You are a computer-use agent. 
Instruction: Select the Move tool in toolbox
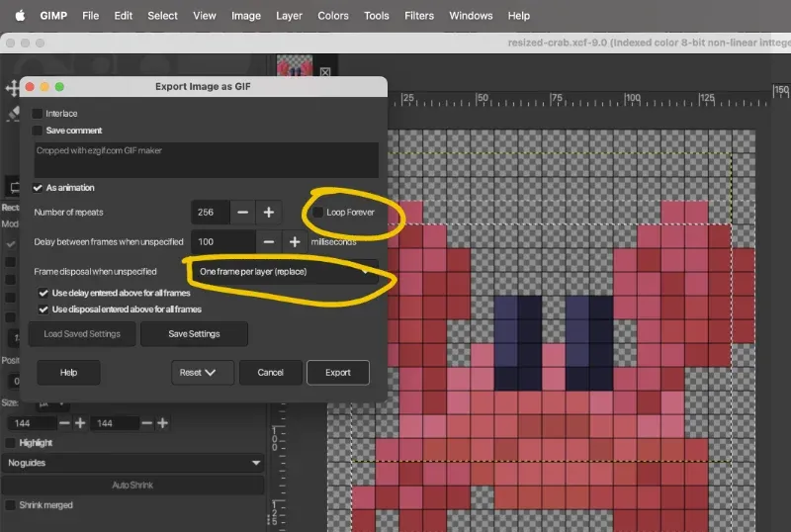(11, 88)
